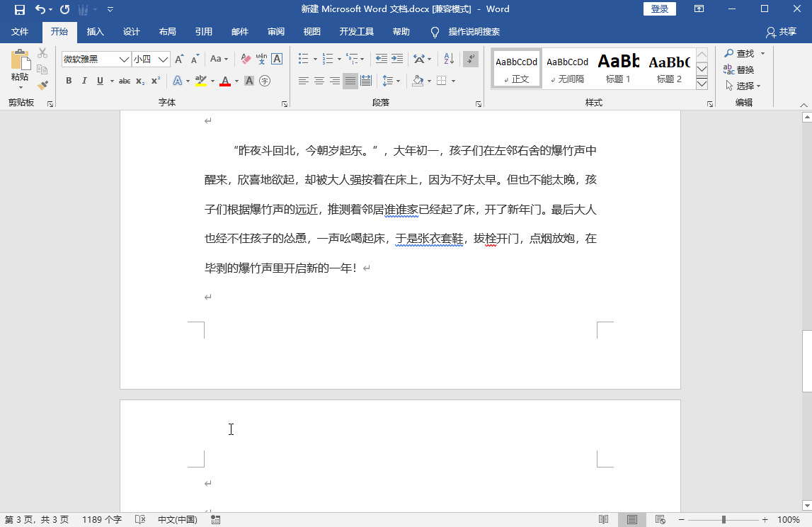Click the 操作说明搜索 search box

[474, 32]
